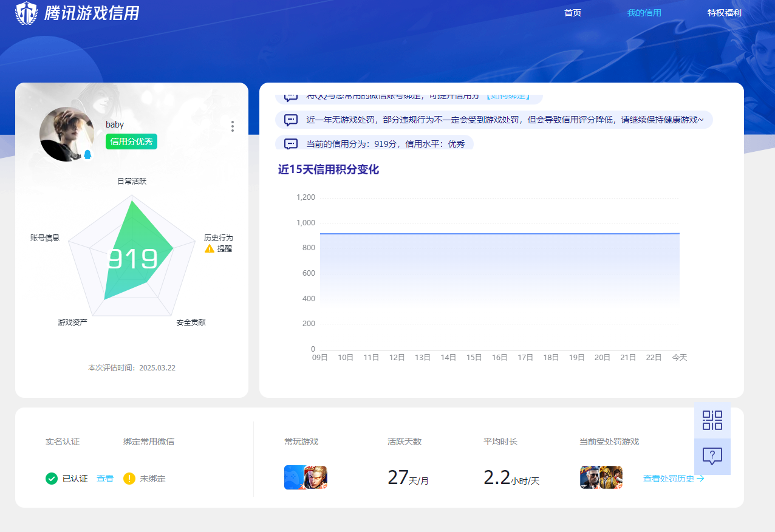
Task: Click the 15日 chart axis label
Action: 474,358
